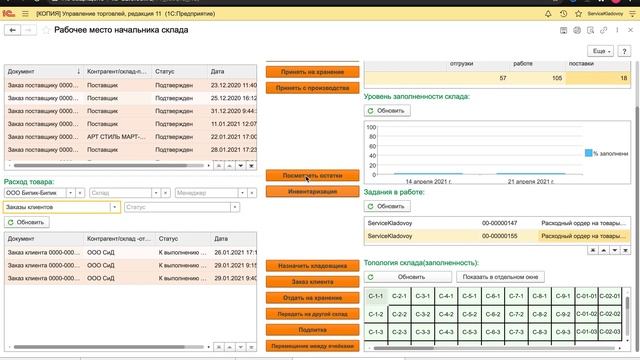Viewport: 640px width, 360px height.
Task: Refresh Уровень заполненности склада with Обновить
Action: point(387,111)
